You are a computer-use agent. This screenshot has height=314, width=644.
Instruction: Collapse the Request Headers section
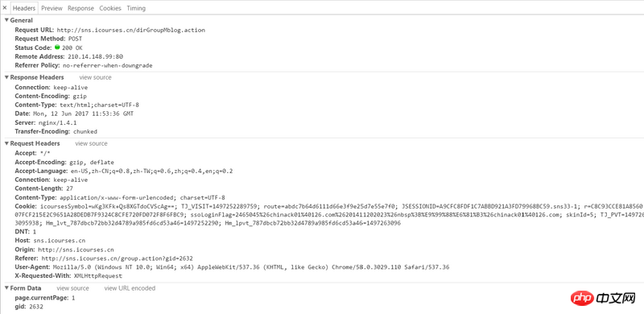pos(6,143)
